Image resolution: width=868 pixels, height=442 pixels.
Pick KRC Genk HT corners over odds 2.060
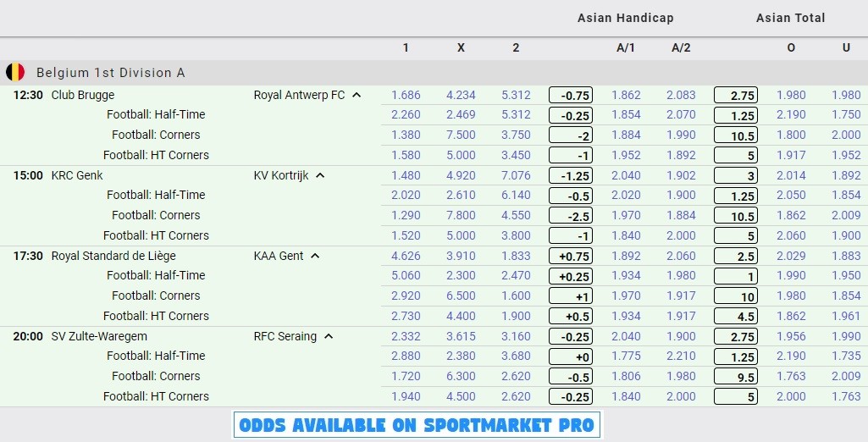[x=791, y=235]
